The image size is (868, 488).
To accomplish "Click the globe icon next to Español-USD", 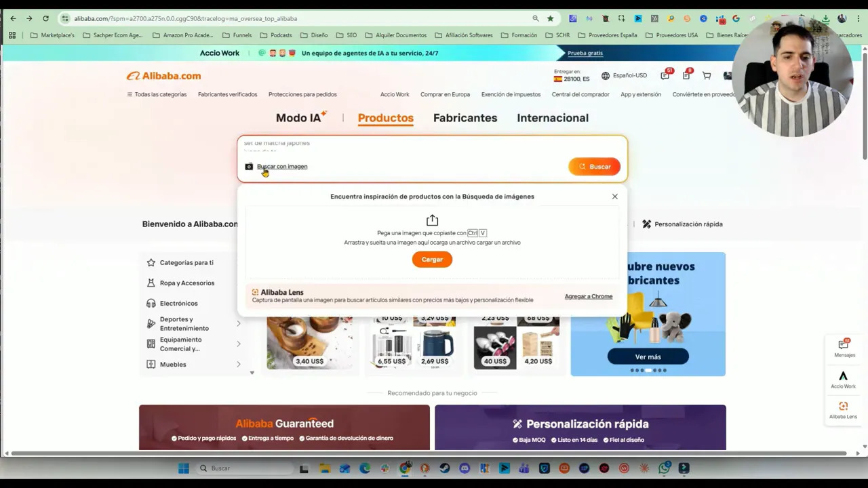I will click(606, 76).
